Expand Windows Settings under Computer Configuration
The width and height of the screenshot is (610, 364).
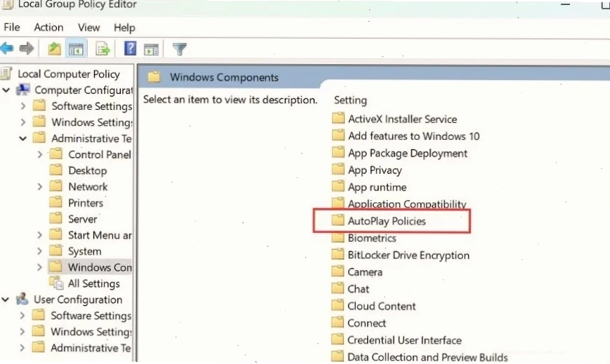click(23, 122)
